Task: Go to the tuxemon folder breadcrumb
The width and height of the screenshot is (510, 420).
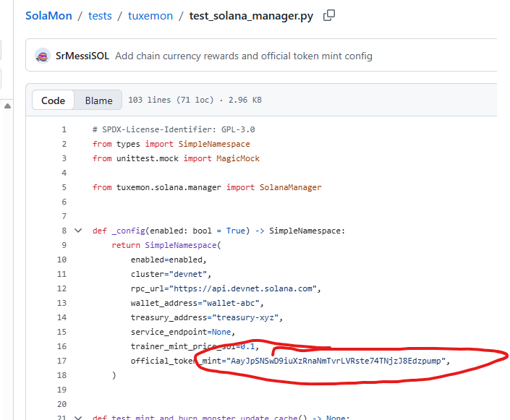Action: [x=150, y=16]
